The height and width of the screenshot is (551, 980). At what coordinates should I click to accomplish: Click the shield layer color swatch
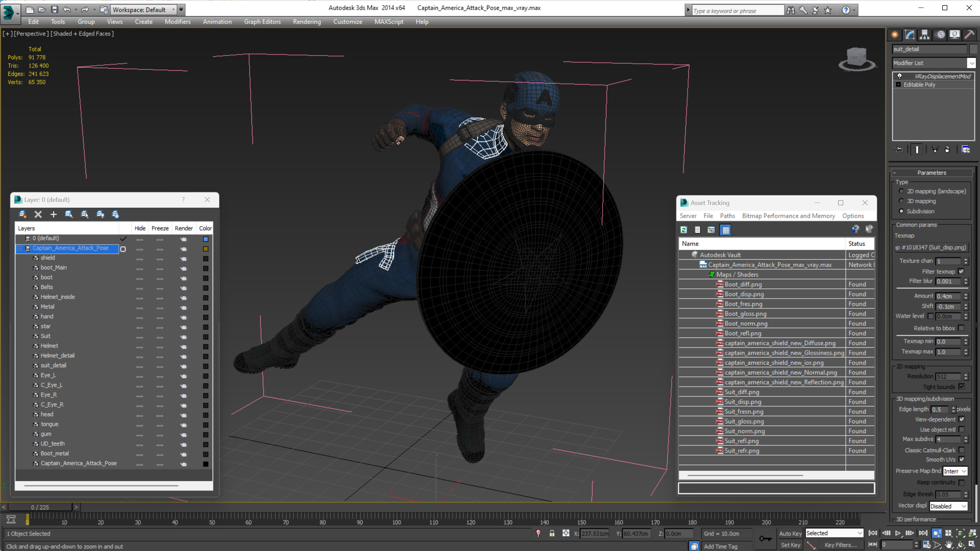tap(205, 259)
